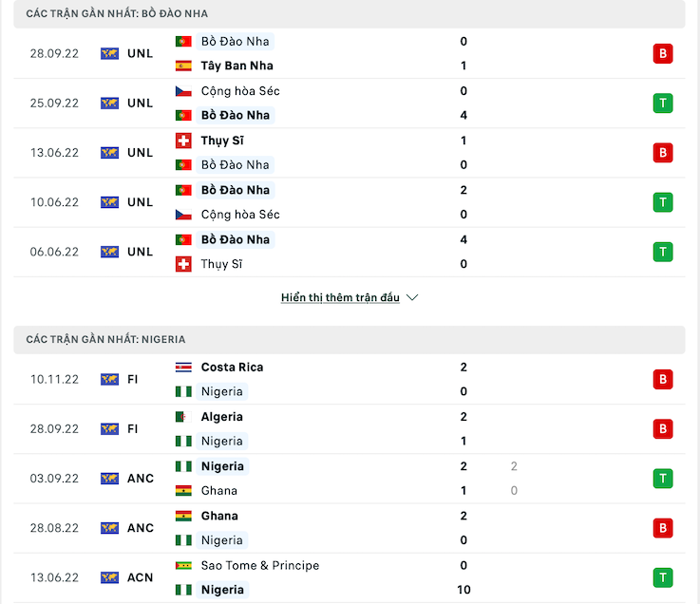Click the Costa Rica flag icon
700x604 pixels.
coord(183,368)
